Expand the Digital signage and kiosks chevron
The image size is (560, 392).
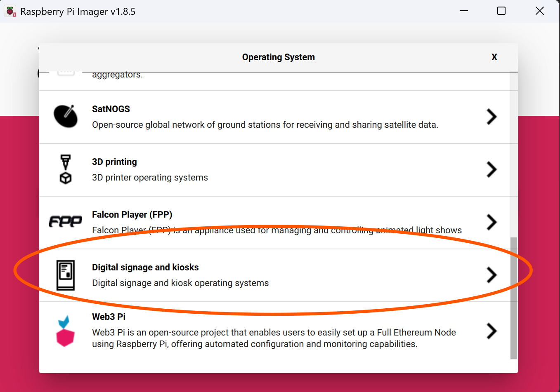pos(491,275)
